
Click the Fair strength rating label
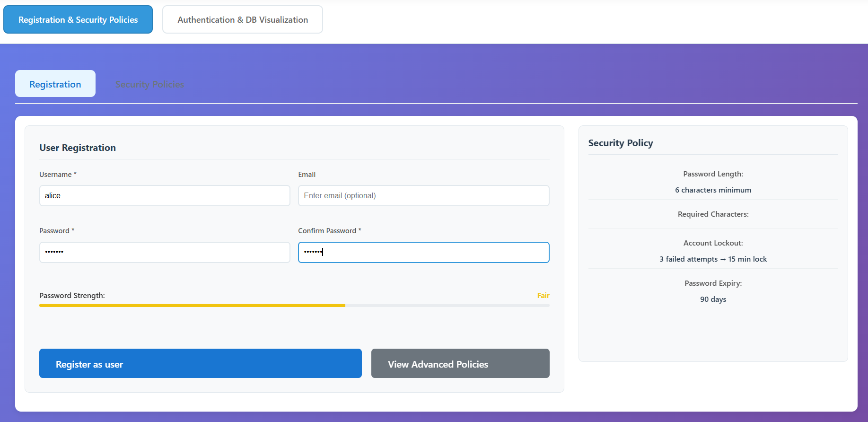543,296
